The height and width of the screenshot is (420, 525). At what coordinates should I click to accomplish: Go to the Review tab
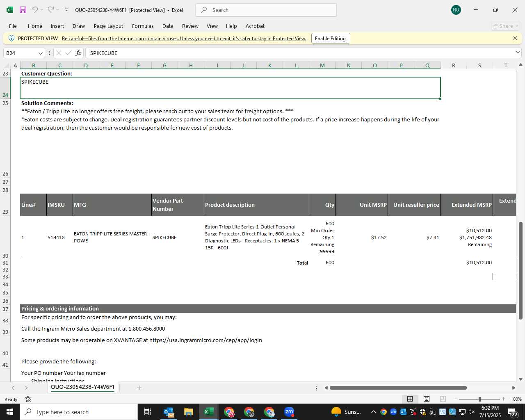click(x=190, y=26)
